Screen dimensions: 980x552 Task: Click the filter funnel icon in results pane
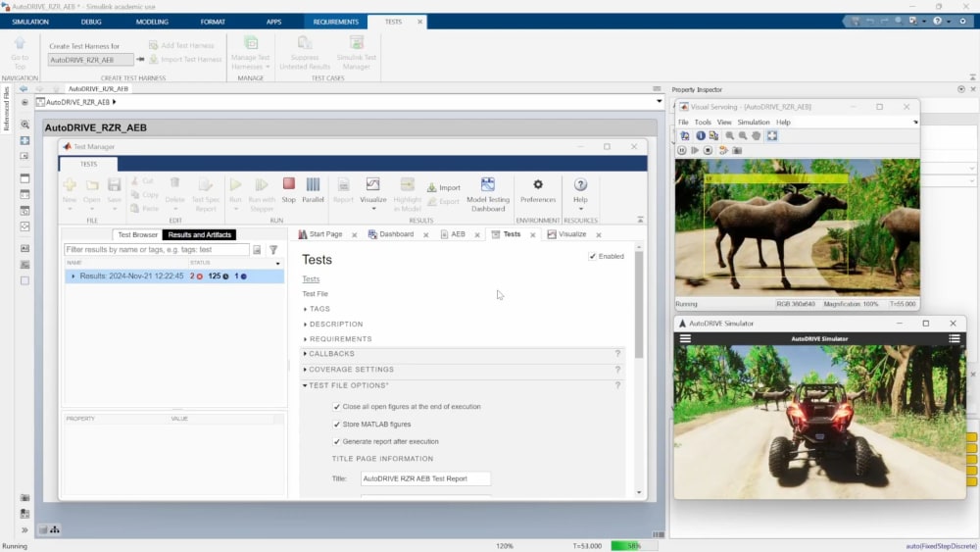273,249
